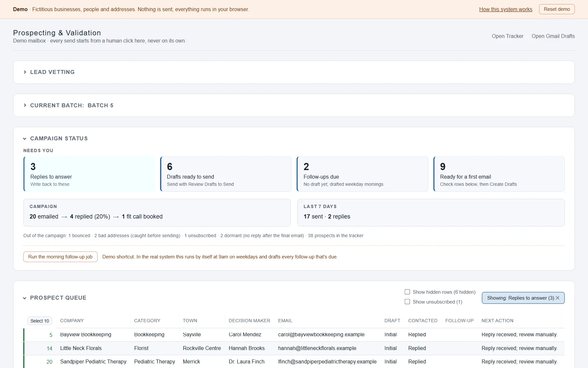588x368 pixels.
Task: Open the Follow-ups due card
Action: click(362, 174)
